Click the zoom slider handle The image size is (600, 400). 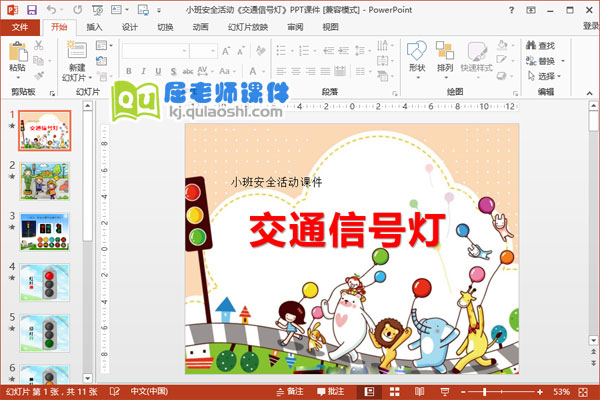[485, 392]
